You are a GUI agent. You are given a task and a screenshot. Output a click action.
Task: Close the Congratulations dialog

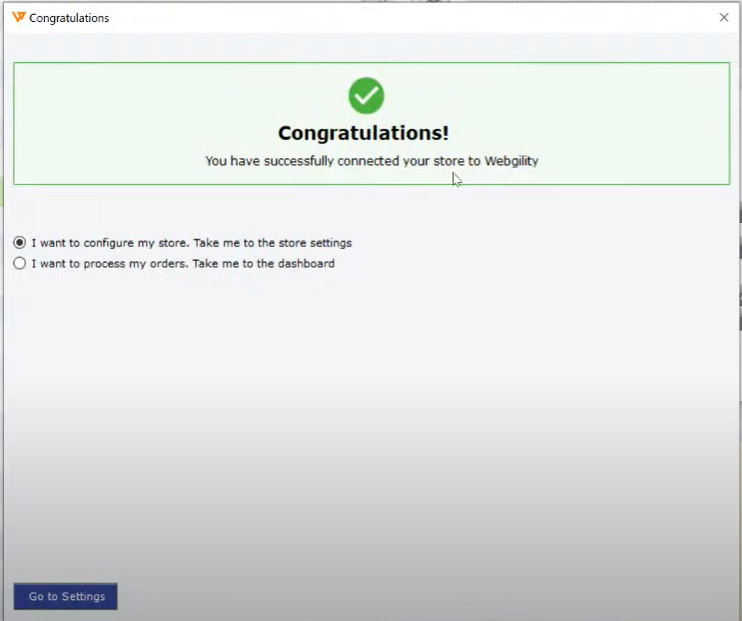point(724,18)
